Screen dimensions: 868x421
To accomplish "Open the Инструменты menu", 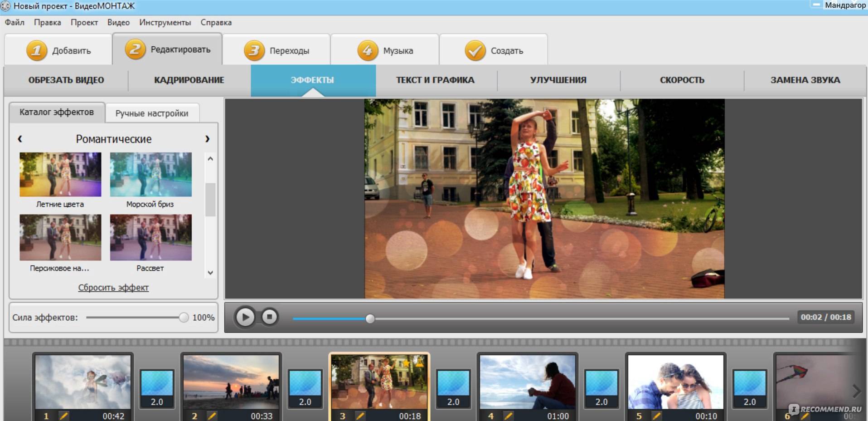I will pyautogui.click(x=165, y=22).
